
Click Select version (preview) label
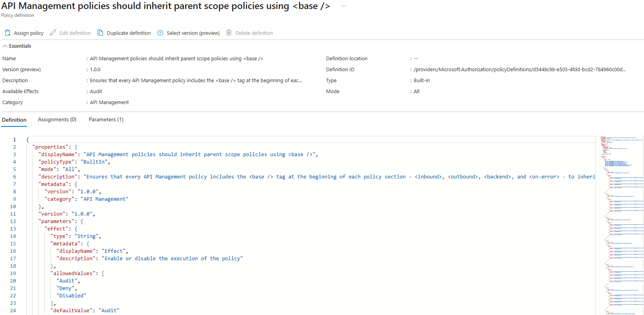(193, 33)
